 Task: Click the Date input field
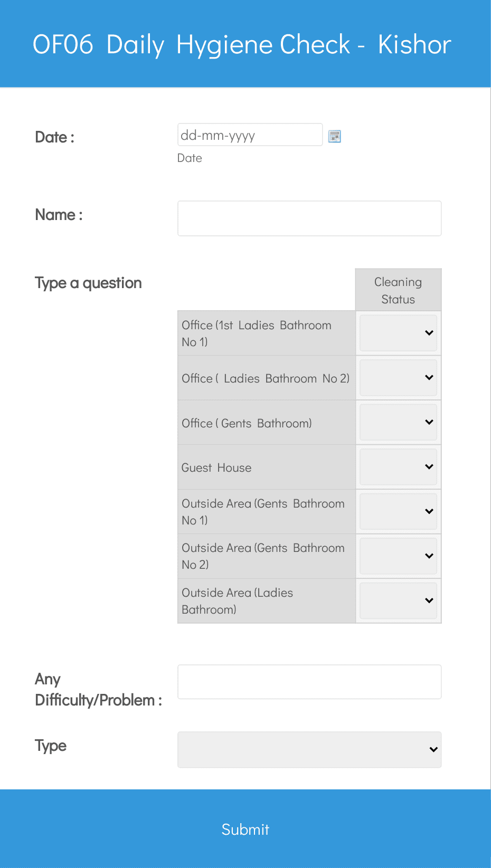250,135
